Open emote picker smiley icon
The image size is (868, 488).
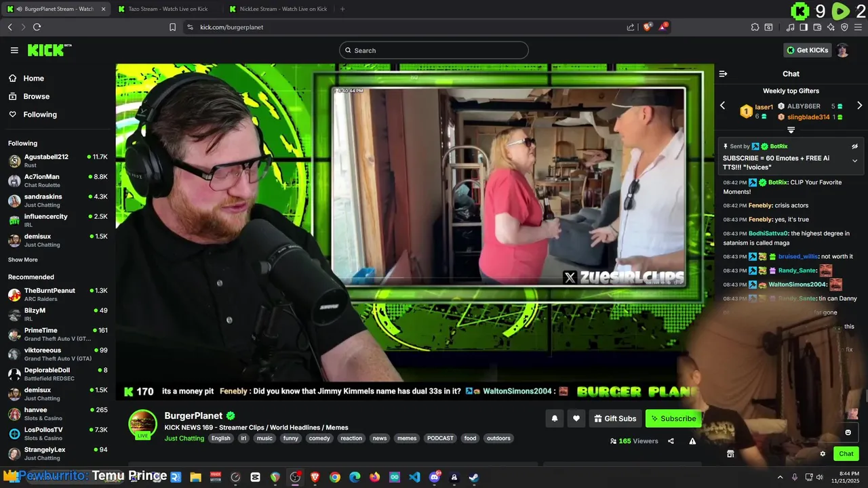(848, 432)
